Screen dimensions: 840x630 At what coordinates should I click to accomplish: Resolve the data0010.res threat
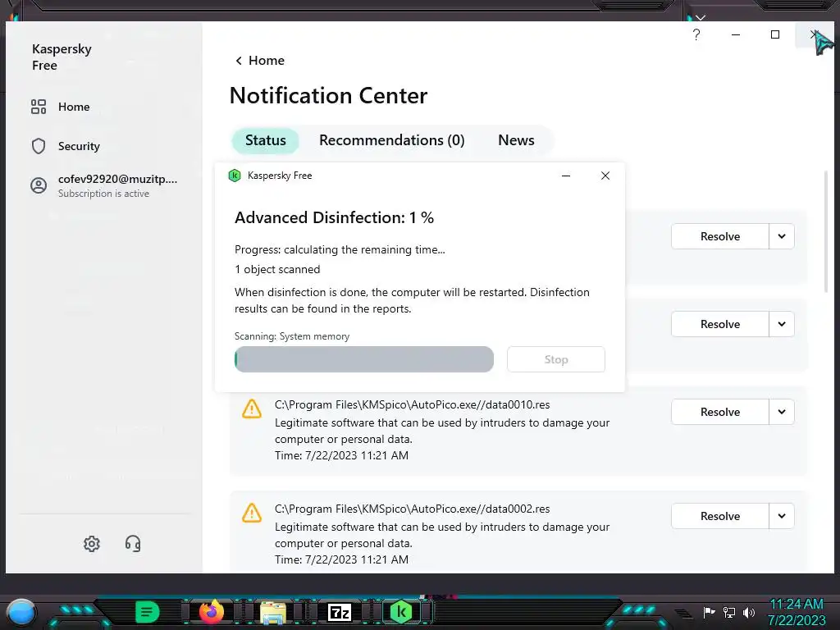pyautogui.click(x=720, y=412)
